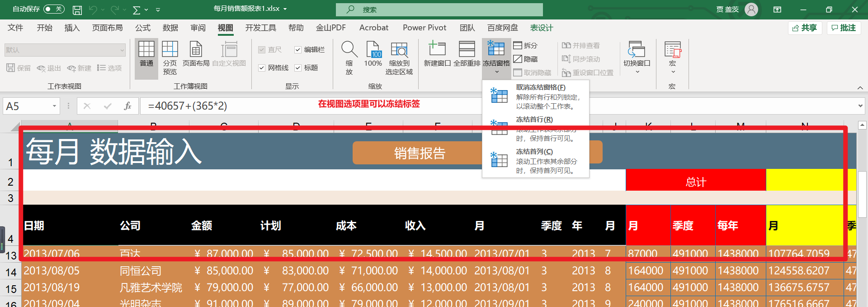
Task: Choose 冻结首列 freeze first column option
Action: pyautogui.click(x=536, y=161)
